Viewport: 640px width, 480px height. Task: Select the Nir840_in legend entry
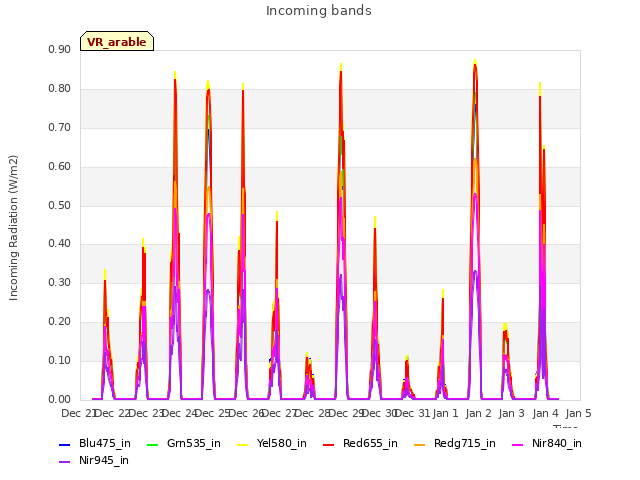547,443
